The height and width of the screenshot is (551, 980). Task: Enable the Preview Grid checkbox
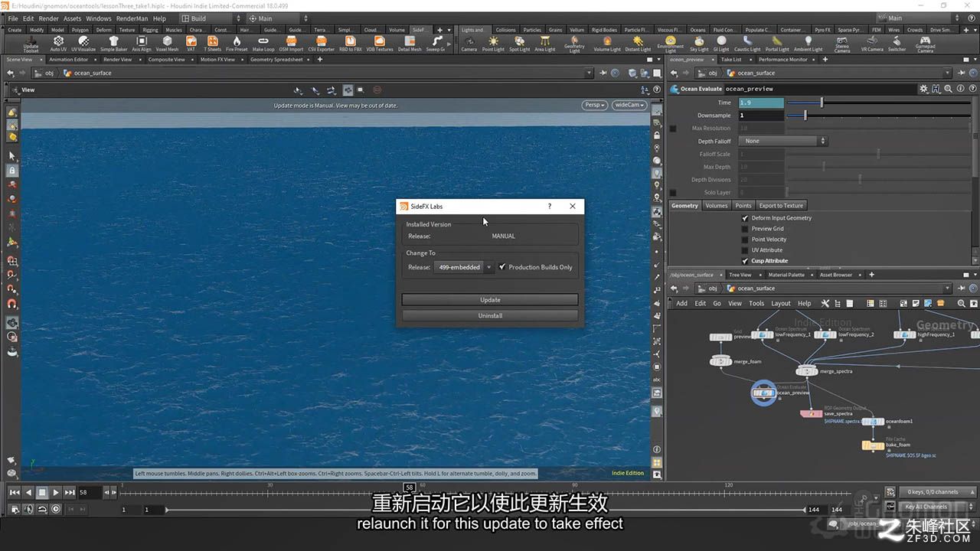[x=745, y=229]
